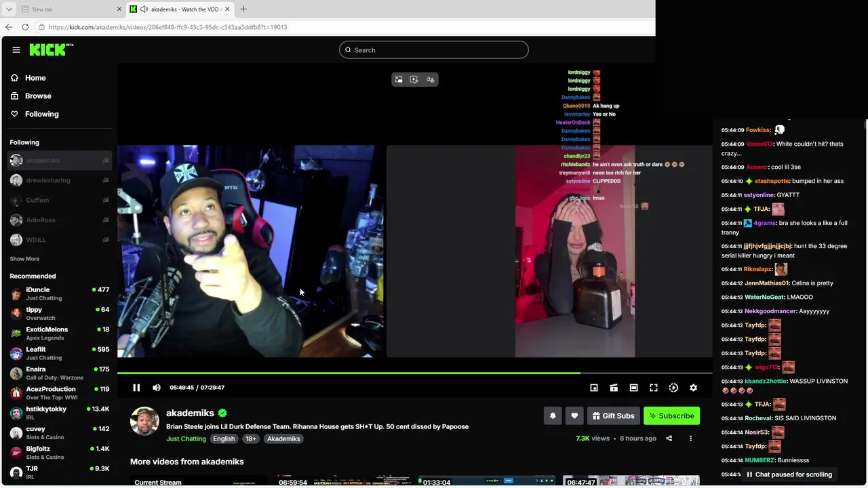The image size is (868, 488).
Task: Open picture-in-picture mini player
Action: [594, 388]
